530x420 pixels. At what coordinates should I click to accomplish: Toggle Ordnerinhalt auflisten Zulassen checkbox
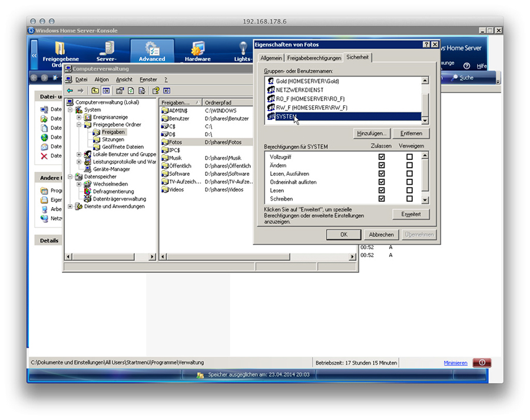coord(382,182)
